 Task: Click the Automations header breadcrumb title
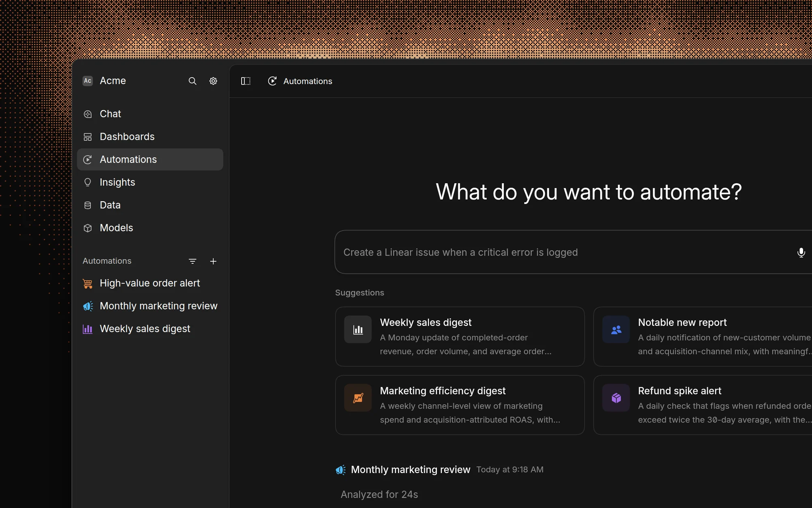(x=308, y=81)
